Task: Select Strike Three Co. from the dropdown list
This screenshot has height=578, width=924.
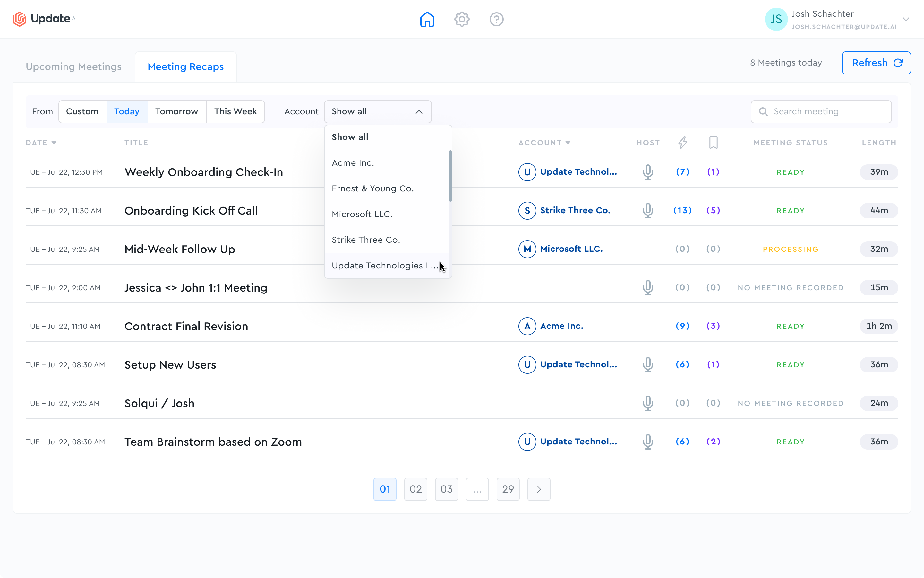Action: pyautogui.click(x=386, y=240)
